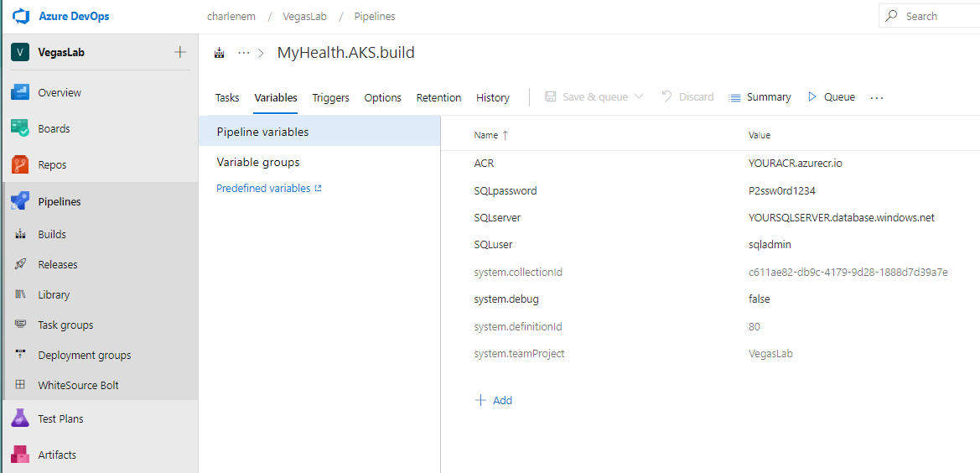Screen dimensions: 980x473
Task: Click the build definition icon in breadcrumb
Action: point(220,53)
